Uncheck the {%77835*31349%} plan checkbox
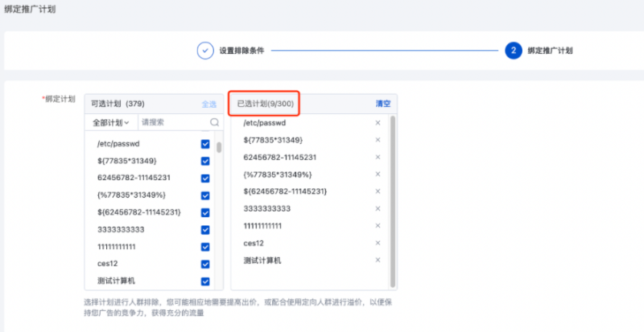This screenshot has height=332, width=644. pyautogui.click(x=205, y=196)
